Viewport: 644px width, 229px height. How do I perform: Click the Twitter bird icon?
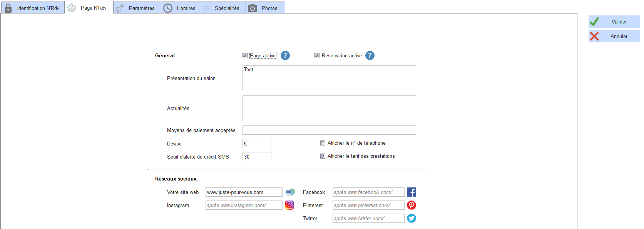[x=411, y=218]
